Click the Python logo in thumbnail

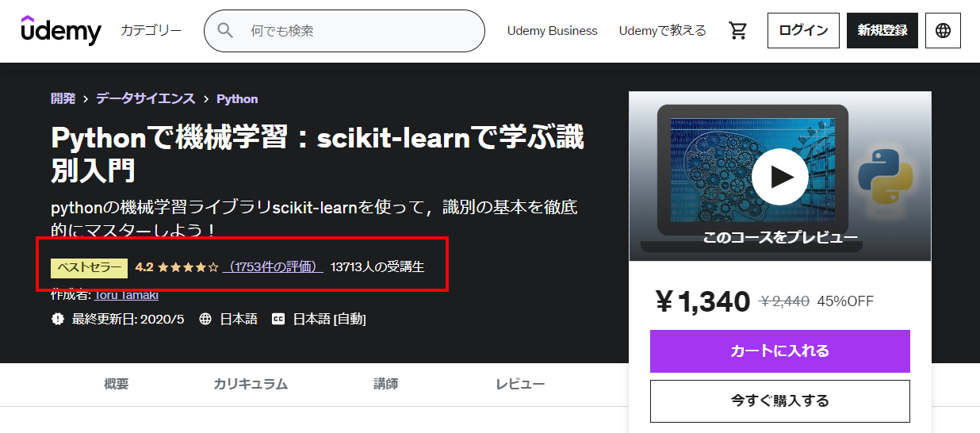pos(886,176)
